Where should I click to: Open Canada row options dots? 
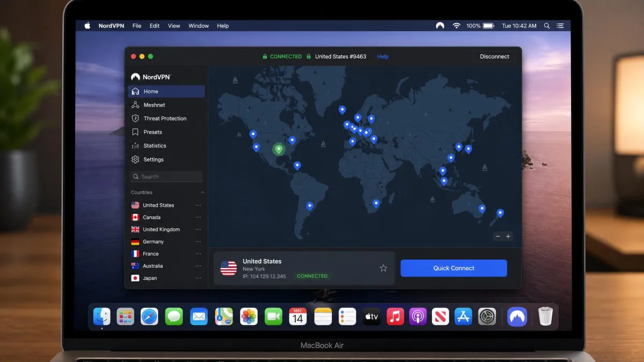(x=199, y=217)
